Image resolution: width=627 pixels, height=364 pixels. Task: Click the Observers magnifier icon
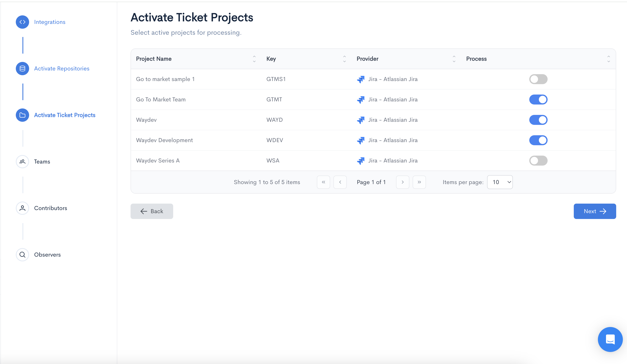tap(22, 255)
